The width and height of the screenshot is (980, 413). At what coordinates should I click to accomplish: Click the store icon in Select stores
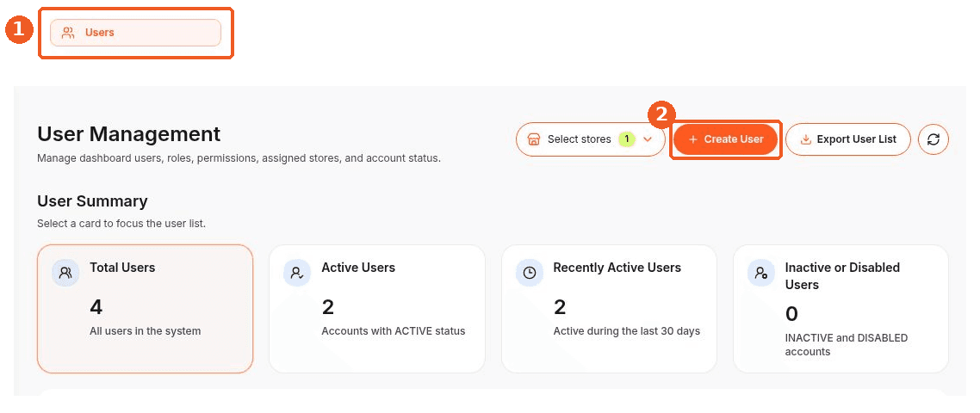click(x=534, y=139)
